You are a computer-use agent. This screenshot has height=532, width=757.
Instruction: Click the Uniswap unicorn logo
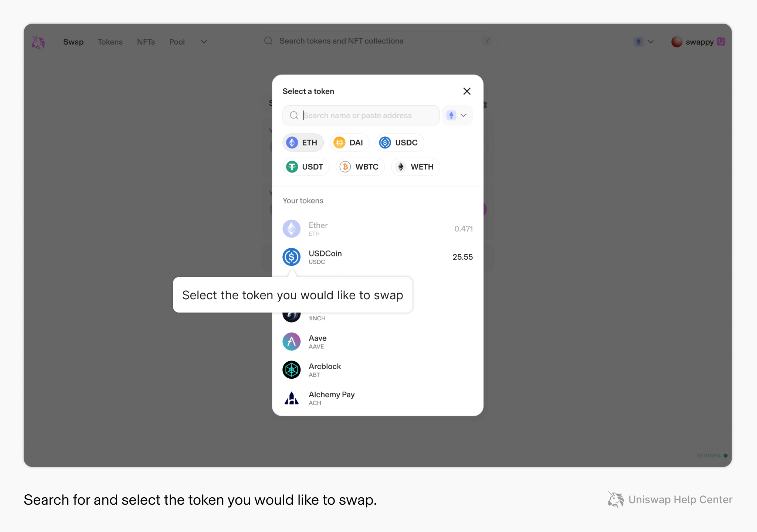[x=38, y=42]
